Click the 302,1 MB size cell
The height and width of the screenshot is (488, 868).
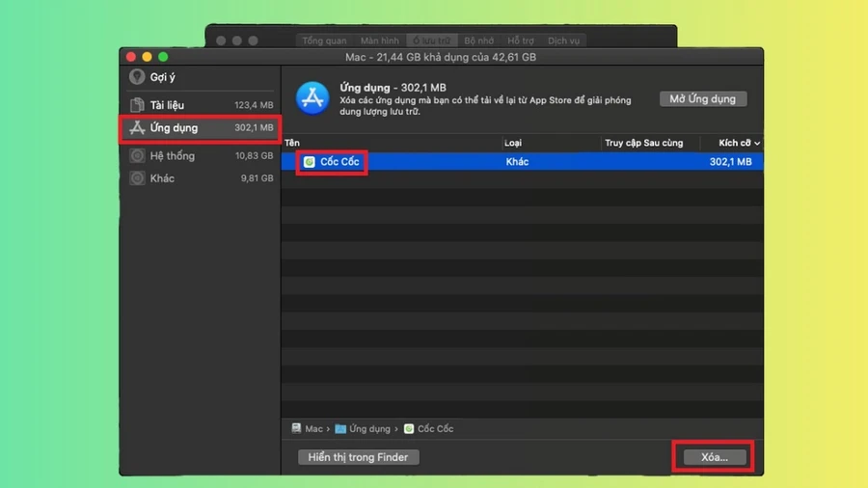pyautogui.click(x=730, y=162)
